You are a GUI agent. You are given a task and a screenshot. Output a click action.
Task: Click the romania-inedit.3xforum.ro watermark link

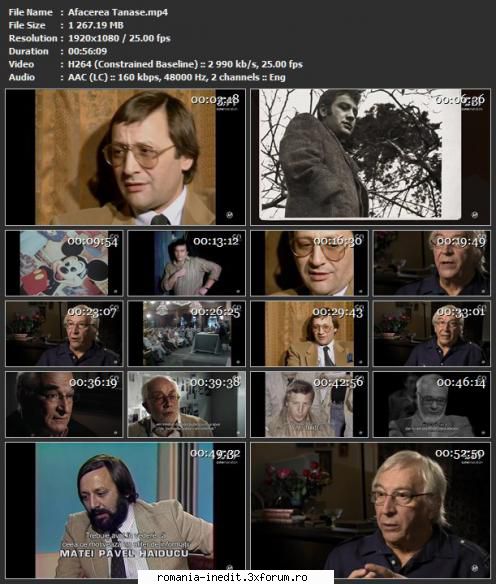coord(232,577)
